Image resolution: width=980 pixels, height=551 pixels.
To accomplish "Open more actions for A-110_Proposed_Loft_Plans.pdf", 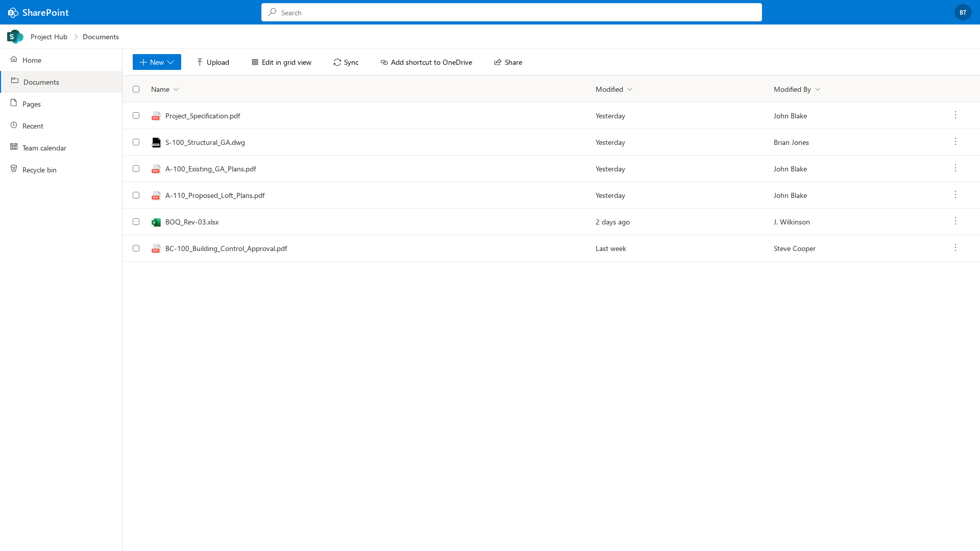I will coord(955,195).
